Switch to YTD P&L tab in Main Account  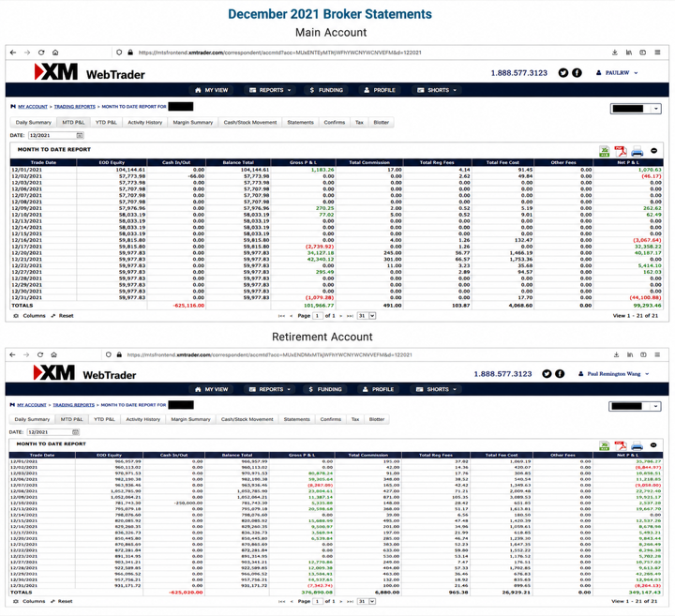[x=106, y=122]
